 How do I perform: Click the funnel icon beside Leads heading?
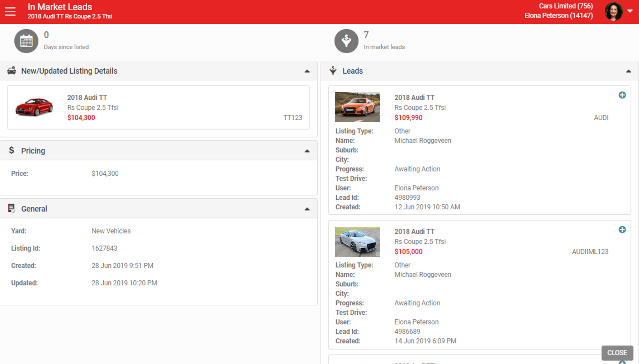coord(333,70)
